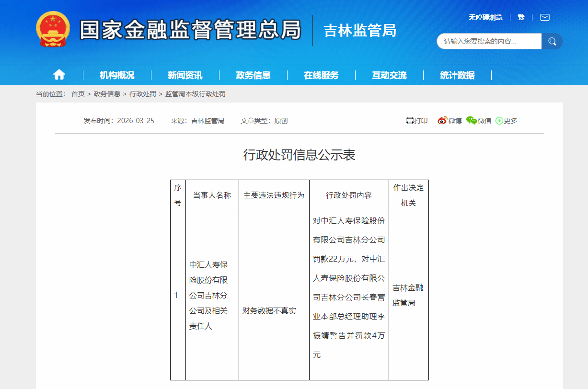Open the 机构概况 menu
The height and width of the screenshot is (389, 588).
coord(117,75)
